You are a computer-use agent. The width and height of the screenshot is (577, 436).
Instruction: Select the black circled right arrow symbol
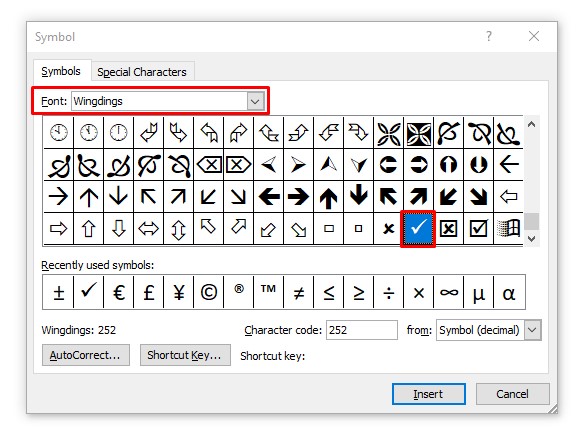click(418, 164)
